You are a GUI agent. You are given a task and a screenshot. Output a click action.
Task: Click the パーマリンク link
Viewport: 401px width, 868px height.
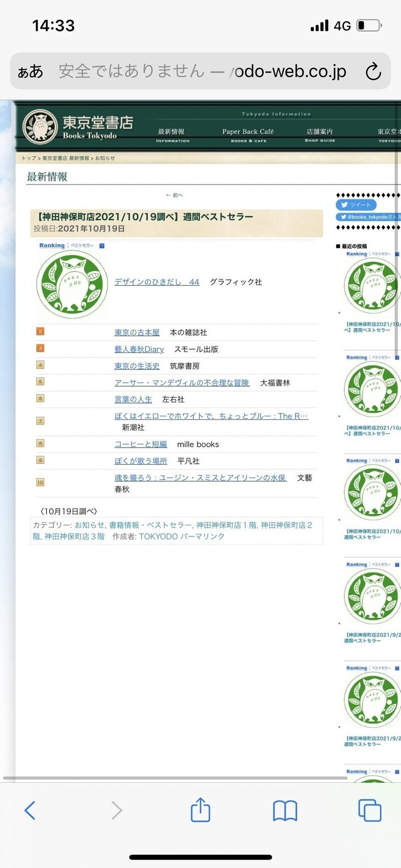pos(203,536)
